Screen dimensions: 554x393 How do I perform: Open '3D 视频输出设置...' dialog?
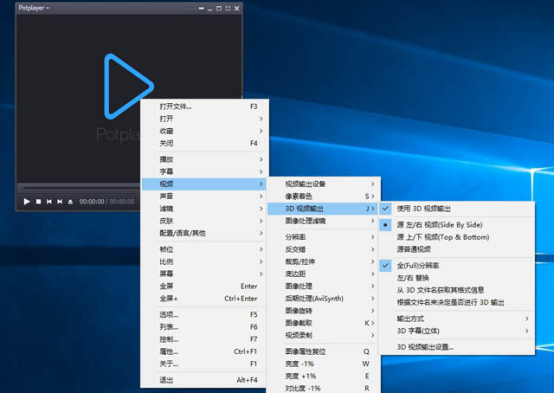(456, 347)
